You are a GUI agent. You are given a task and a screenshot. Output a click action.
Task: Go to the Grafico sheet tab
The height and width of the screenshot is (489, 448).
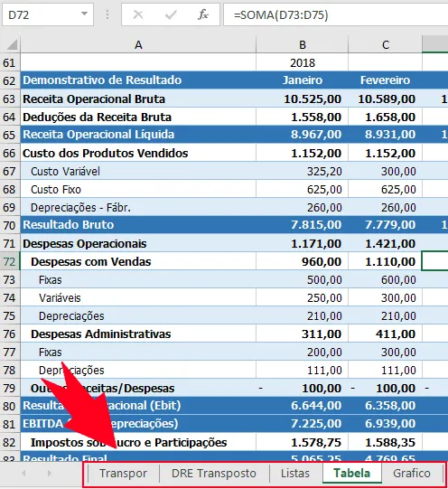point(412,474)
